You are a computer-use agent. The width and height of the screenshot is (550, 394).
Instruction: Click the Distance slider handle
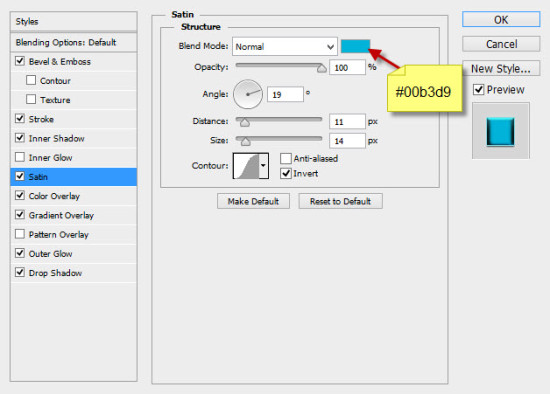[245, 122]
